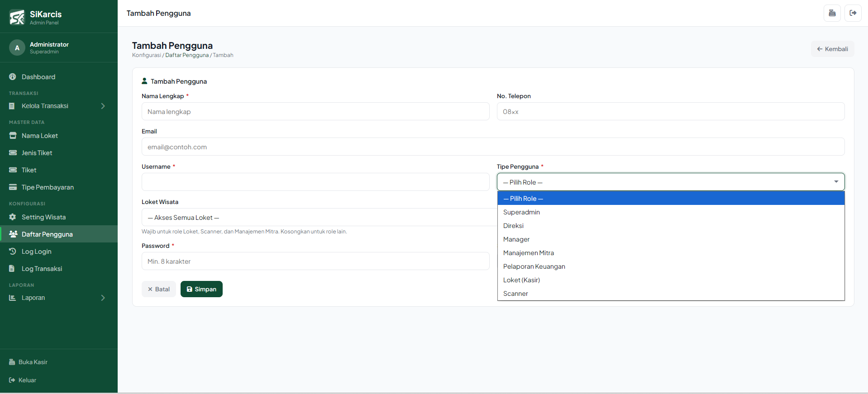Click the Keluar sign-out icon in sidebar
The height and width of the screenshot is (394, 868).
click(12, 380)
